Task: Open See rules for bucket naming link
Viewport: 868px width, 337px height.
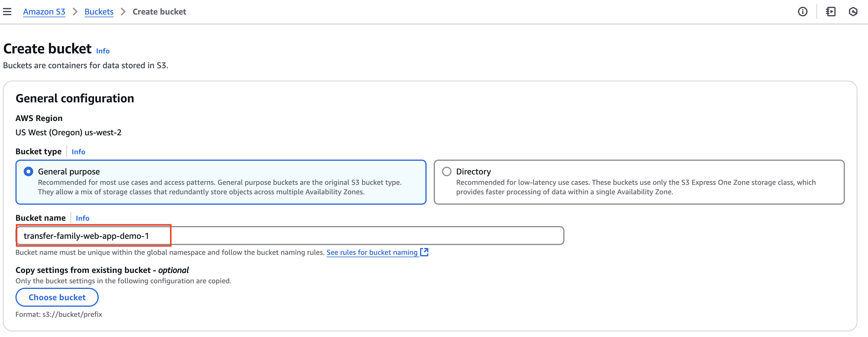Action: click(372, 252)
